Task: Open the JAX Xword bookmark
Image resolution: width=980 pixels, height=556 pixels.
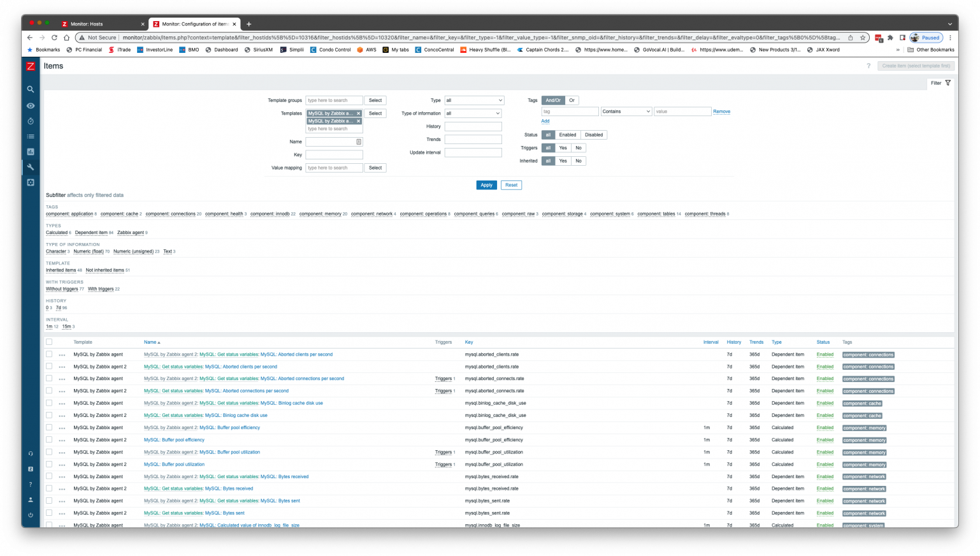Action: pyautogui.click(x=823, y=50)
